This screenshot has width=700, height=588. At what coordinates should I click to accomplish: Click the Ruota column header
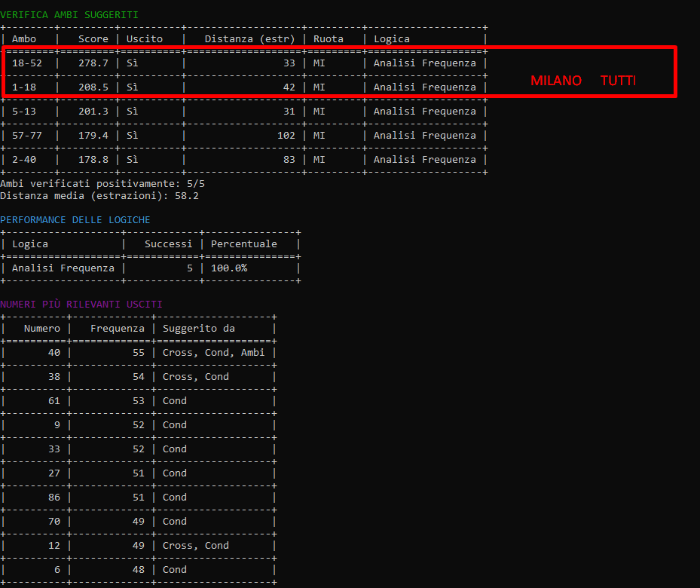tap(329, 39)
